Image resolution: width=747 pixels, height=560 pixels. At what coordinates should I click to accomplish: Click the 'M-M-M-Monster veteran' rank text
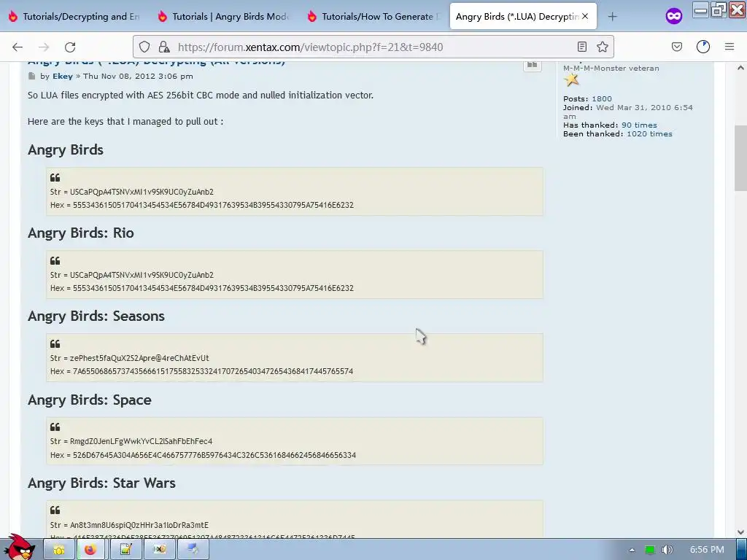pos(611,68)
